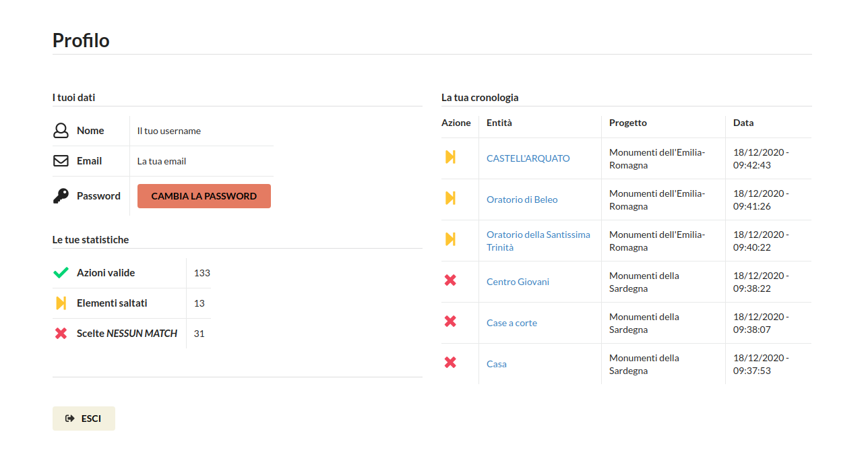This screenshot has height=463, width=868.
Task: Click the skip icon in Oratorio di Beleo row
Action: coord(450,199)
